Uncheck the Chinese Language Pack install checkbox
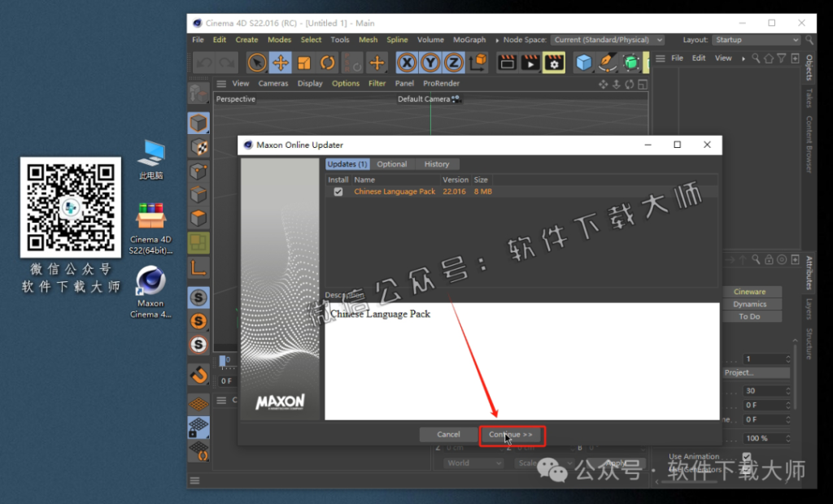833x504 pixels. click(338, 192)
